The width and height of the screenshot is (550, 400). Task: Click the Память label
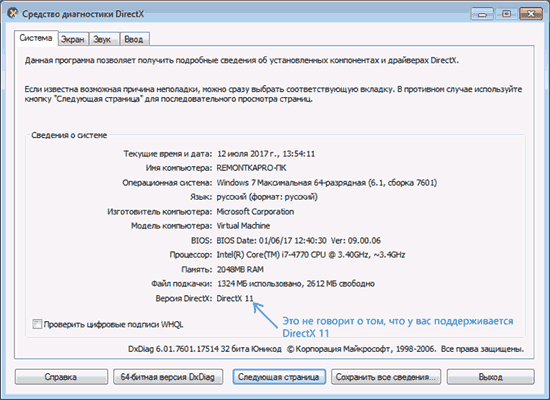click(197, 269)
